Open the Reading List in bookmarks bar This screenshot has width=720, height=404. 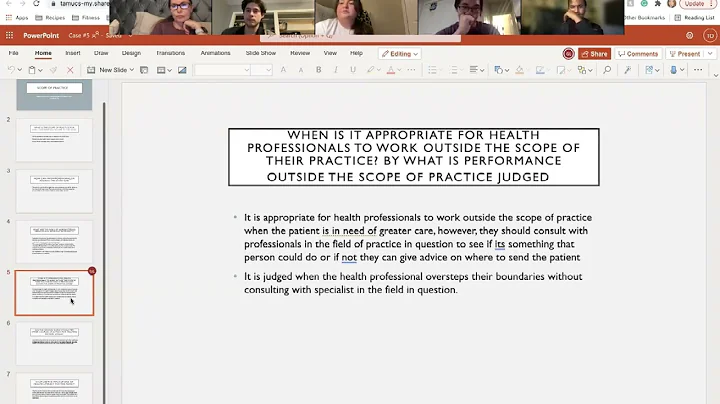(694, 18)
